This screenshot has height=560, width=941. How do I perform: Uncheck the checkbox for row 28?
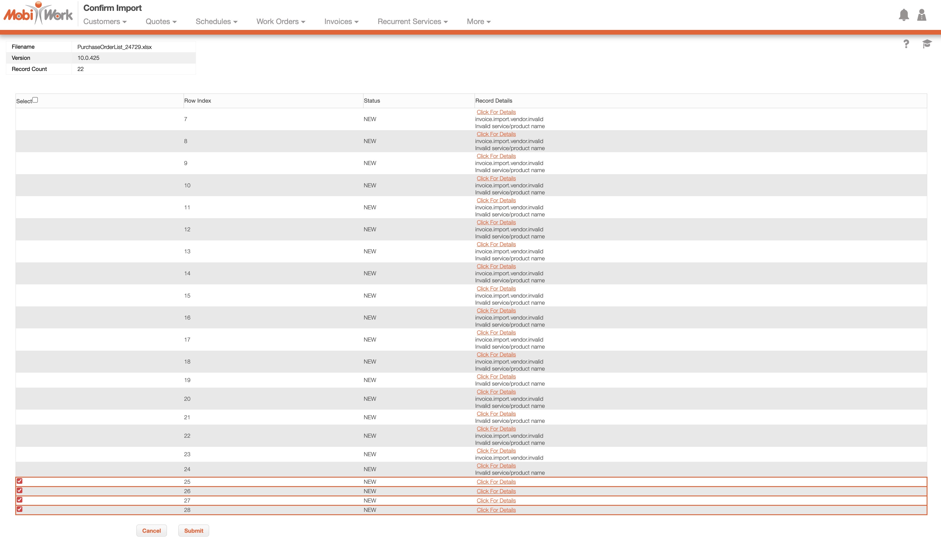20,509
